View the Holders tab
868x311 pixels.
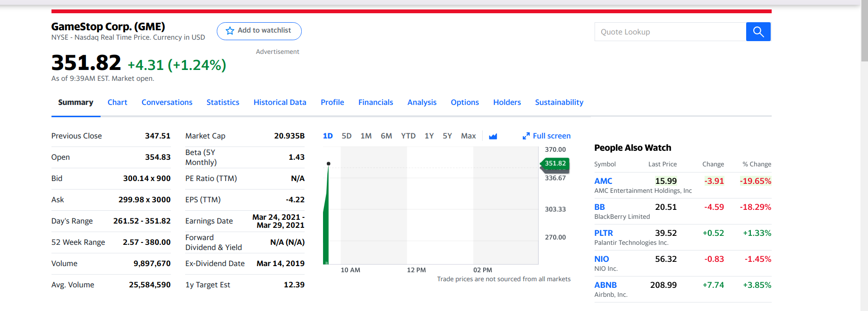click(x=507, y=103)
